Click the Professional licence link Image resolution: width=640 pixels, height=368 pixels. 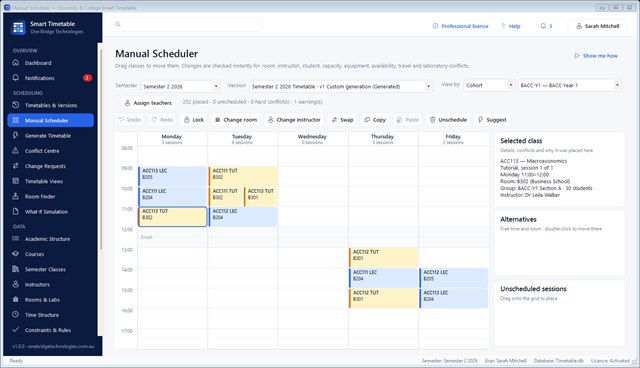tap(460, 26)
